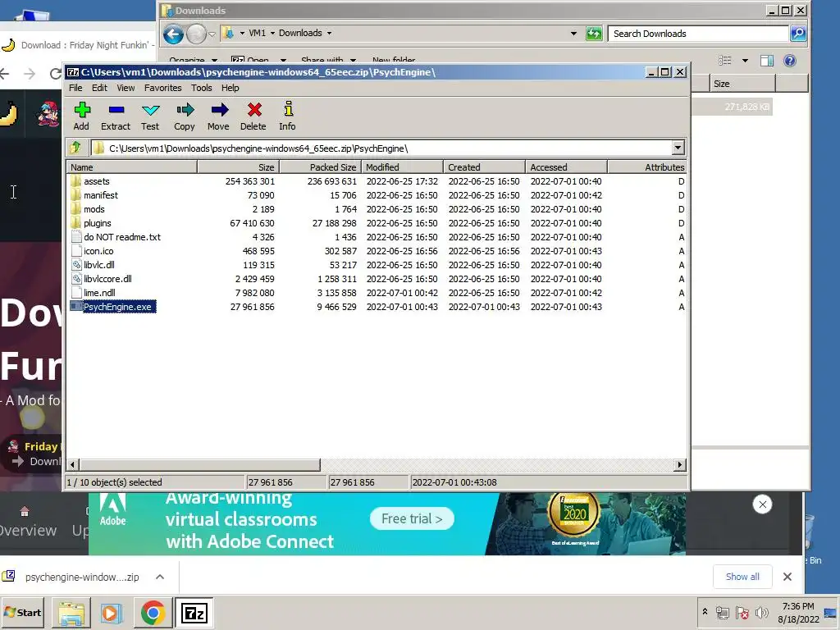This screenshot has height=630, width=840.
Task: Select PsychEngine.exe in the list
Action: 117,307
